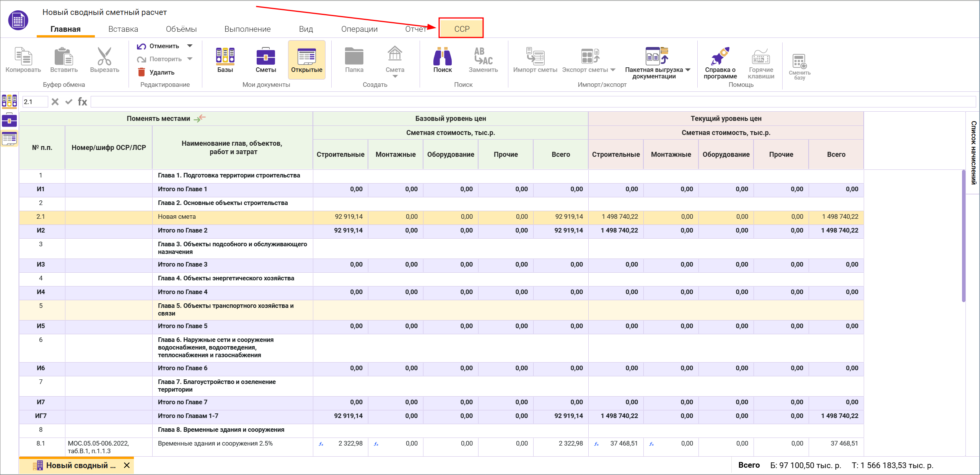This screenshot has height=475, width=980.
Task: Open Импорт сметы tool
Action: 535,57
